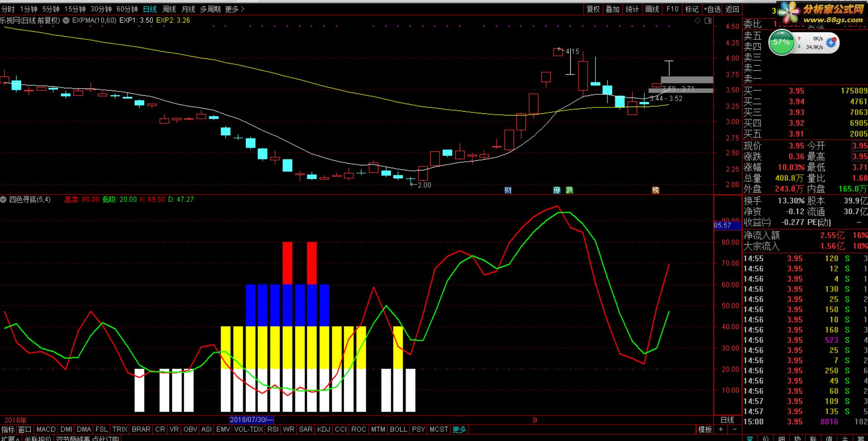Viewport: 868px width, 441px height.
Task: Select the ROC indicator tab
Action: [x=358, y=429]
